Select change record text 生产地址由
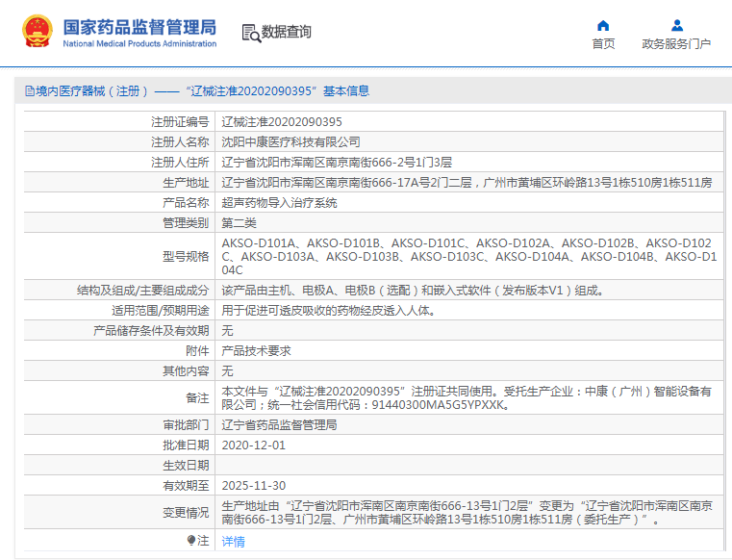732x560 pixels. pyautogui.click(x=467, y=512)
